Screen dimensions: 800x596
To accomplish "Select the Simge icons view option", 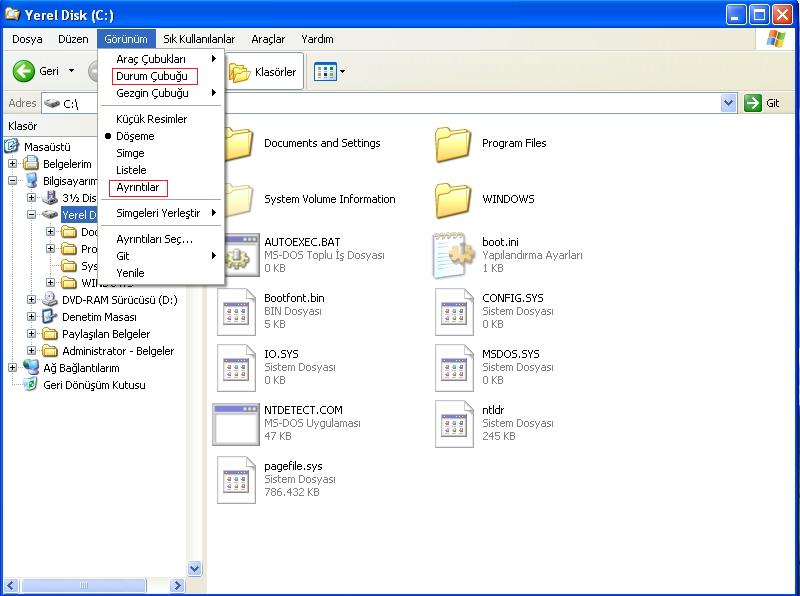I will pos(130,153).
